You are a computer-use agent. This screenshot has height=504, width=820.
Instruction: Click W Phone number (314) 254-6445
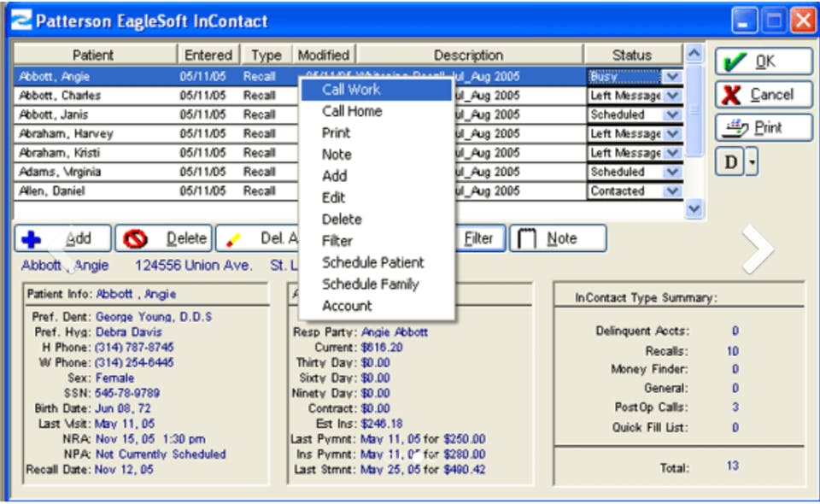tap(134, 362)
